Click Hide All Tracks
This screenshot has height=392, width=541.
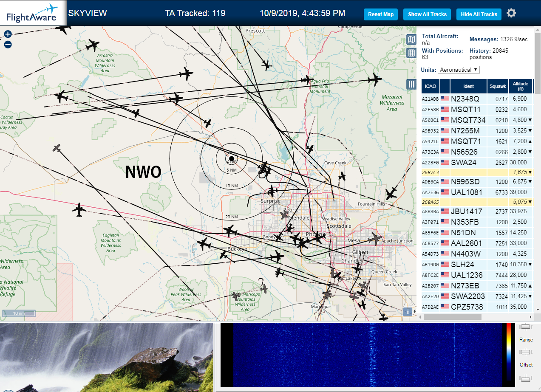tap(479, 14)
